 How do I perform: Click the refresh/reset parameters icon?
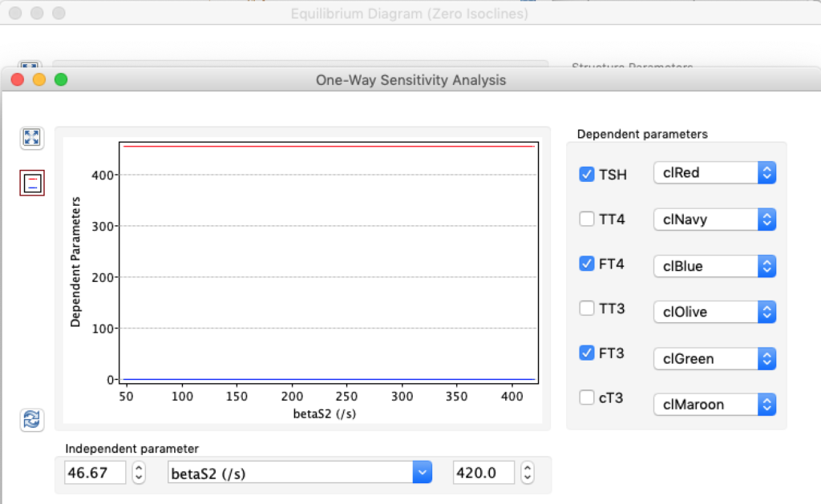click(x=32, y=420)
